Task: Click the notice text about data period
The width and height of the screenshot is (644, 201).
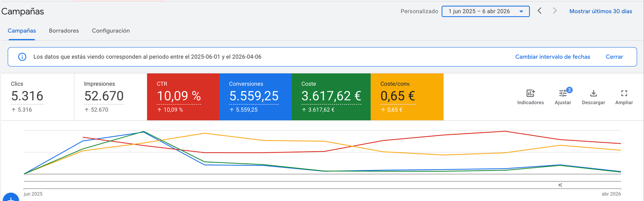Action: click(147, 57)
